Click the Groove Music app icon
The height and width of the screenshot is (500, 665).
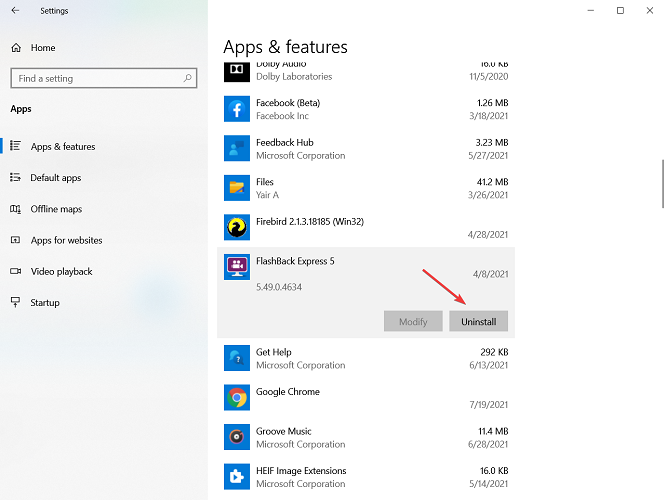(x=237, y=437)
